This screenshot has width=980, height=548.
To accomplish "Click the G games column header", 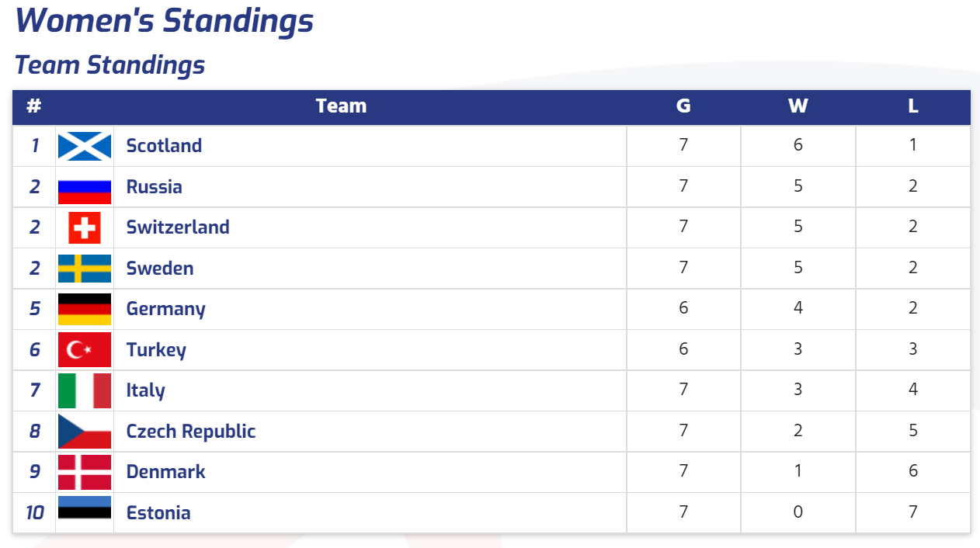I will [683, 106].
